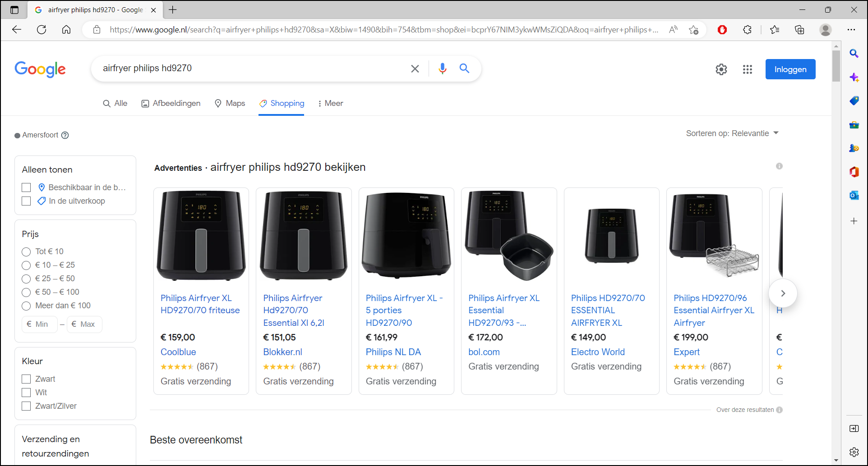The width and height of the screenshot is (868, 466).
Task: Check 'In de uitverkoop' checkbox
Action: [x=26, y=201]
